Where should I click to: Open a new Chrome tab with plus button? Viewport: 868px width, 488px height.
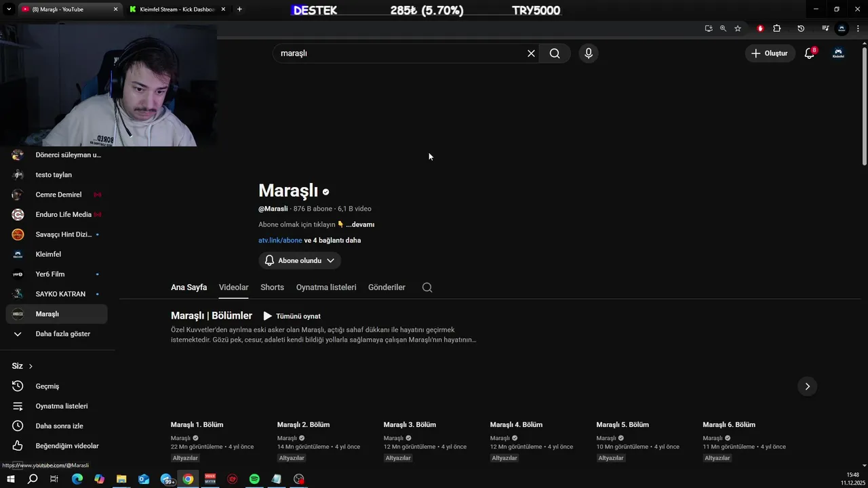click(239, 9)
